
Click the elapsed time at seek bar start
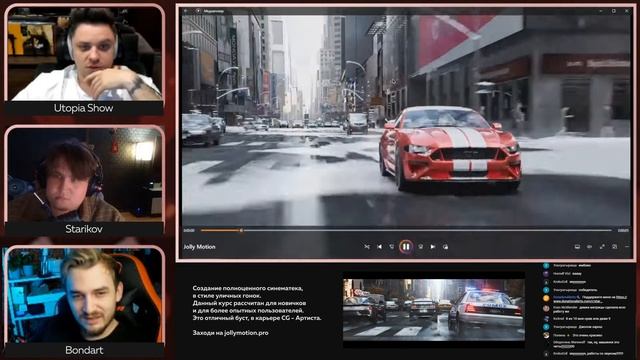pyautogui.click(x=189, y=231)
